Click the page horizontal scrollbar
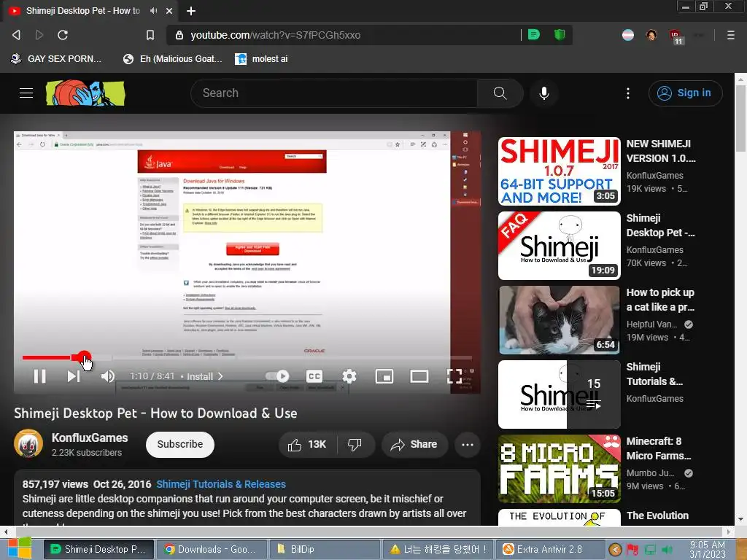747x560 pixels. click(x=367, y=531)
